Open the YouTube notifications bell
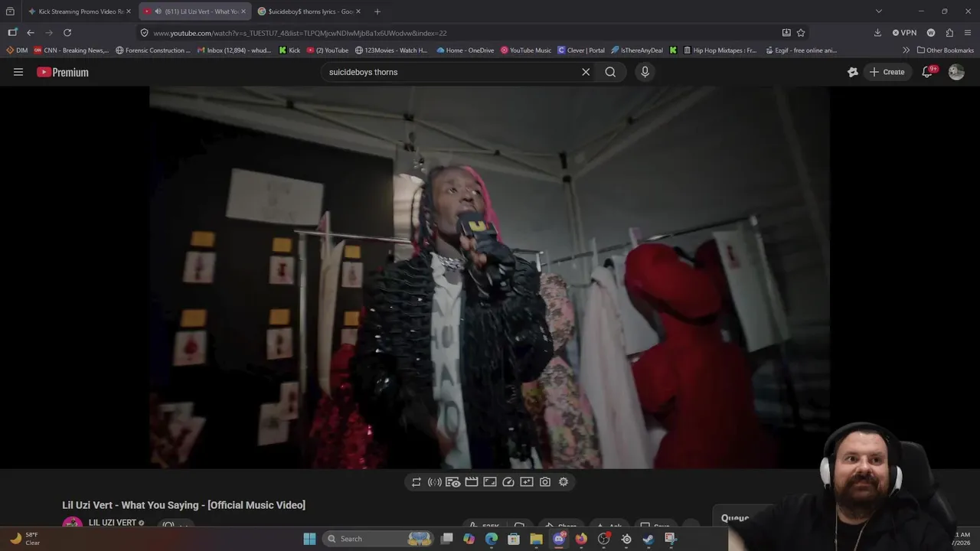 927,72
